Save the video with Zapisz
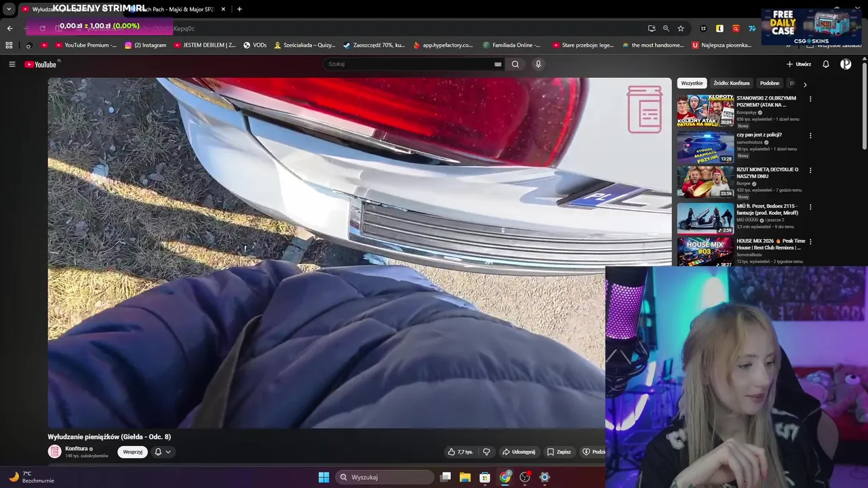Screen dimensions: 868x488 tap(559, 452)
